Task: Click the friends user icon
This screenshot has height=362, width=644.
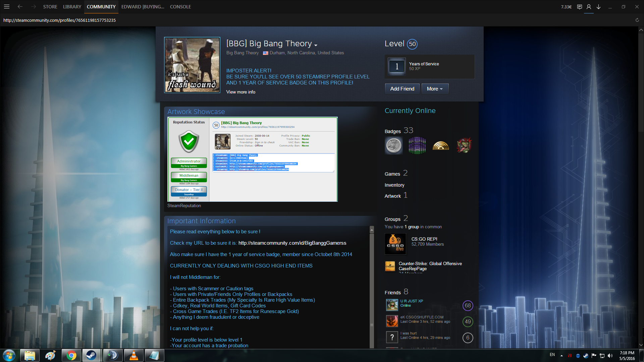Action: pyautogui.click(x=589, y=7)
